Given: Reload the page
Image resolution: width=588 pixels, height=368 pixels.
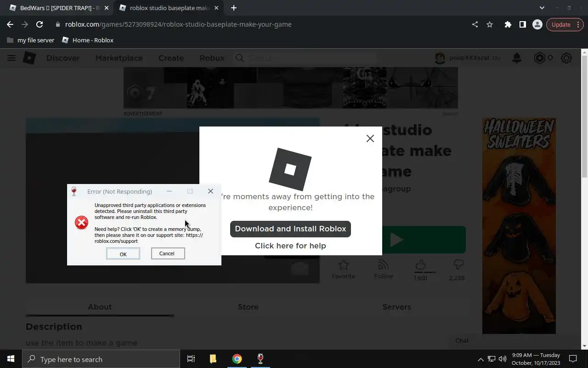Looking at the screenshot, I should click(x=40, y=24).
